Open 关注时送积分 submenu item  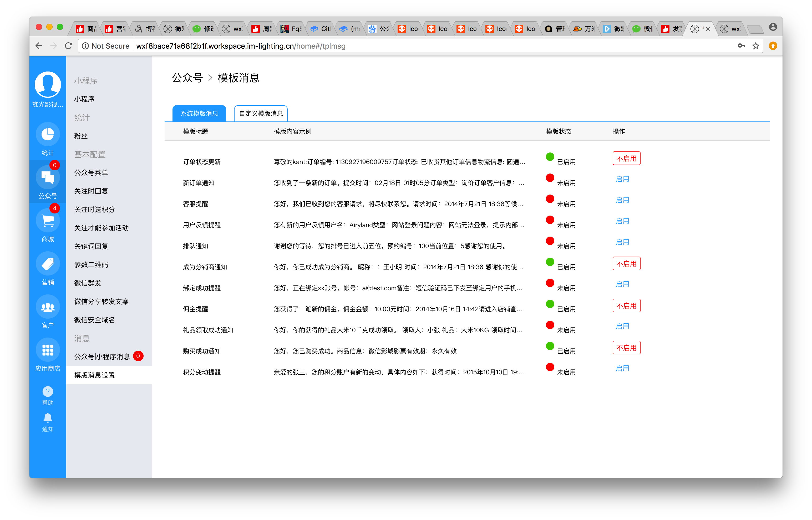pyautogui.click(x=109, y=209)
